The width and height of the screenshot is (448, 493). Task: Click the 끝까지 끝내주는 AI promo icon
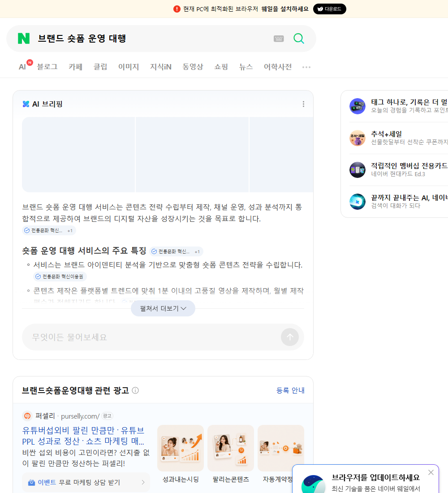coord(358,202)
